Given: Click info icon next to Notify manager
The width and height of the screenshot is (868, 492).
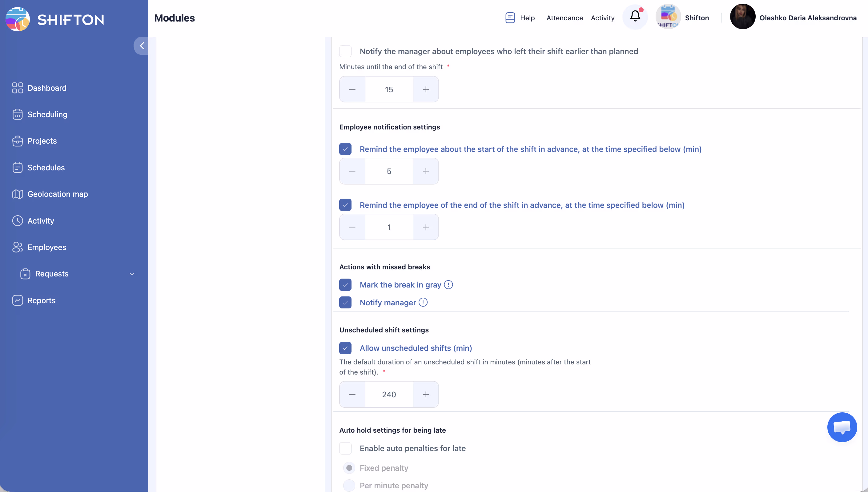Looking at the screenshot, I should 423,303.
